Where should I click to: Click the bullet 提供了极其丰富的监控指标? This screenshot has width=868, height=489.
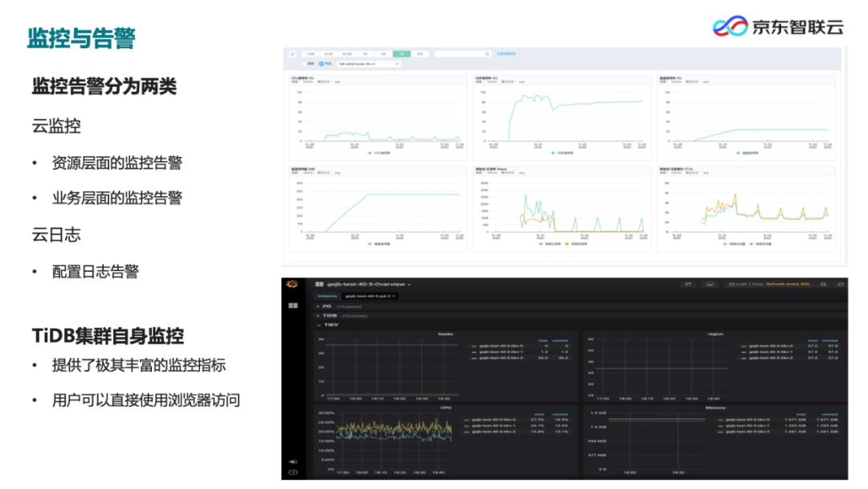pos(138,365)
